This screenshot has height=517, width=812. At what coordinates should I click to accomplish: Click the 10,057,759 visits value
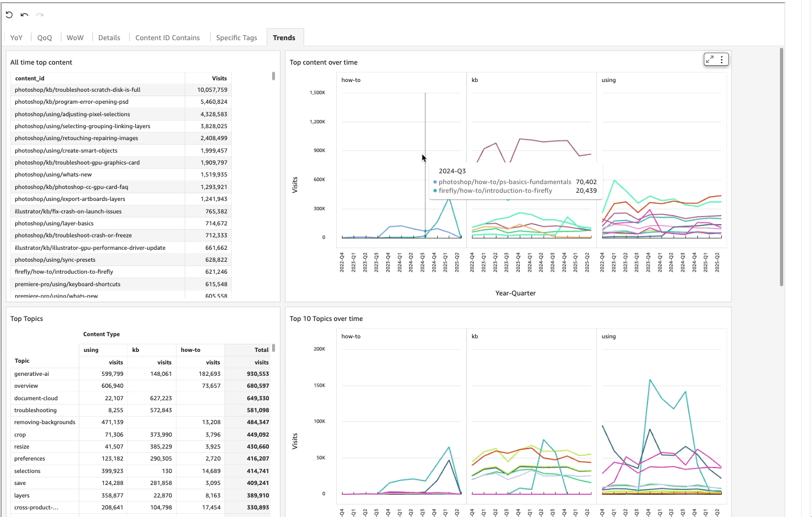(212, 90)
